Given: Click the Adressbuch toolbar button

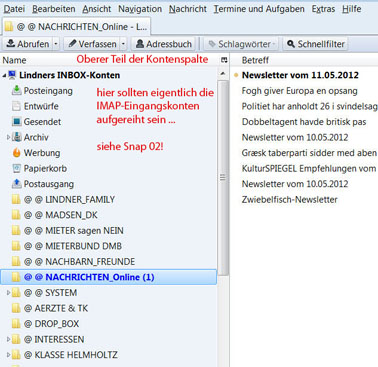Looking at the screenshot, I should point(164,44).
